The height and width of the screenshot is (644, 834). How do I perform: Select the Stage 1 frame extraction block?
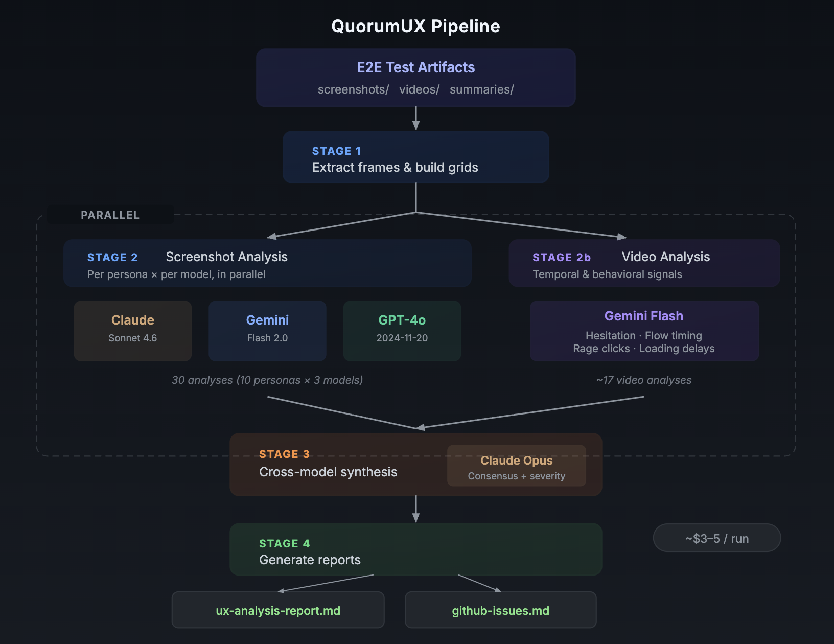click(415, 157)
